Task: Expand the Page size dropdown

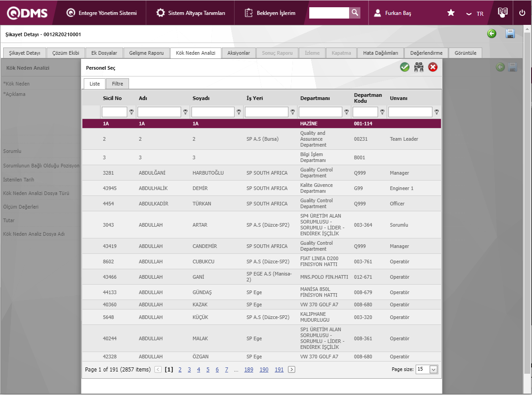Action: (x=433, y=369)
